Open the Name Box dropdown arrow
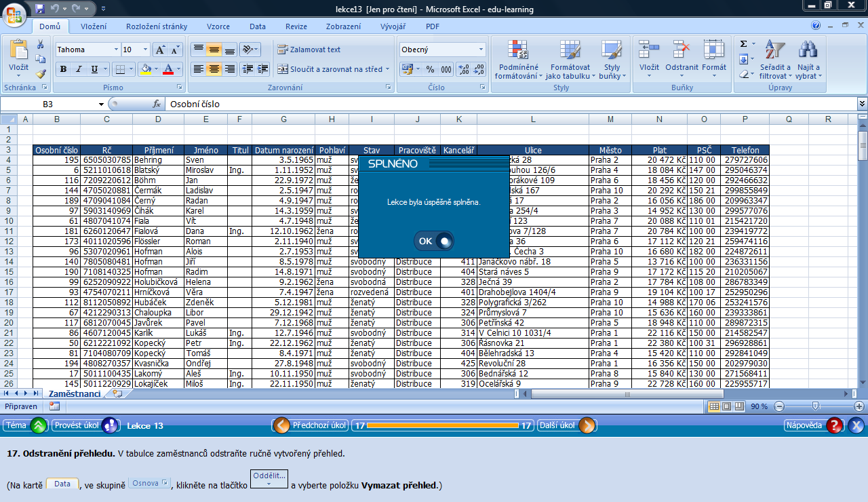The width and height of the screenshot is (868, 502). click(x=101, y=104)
